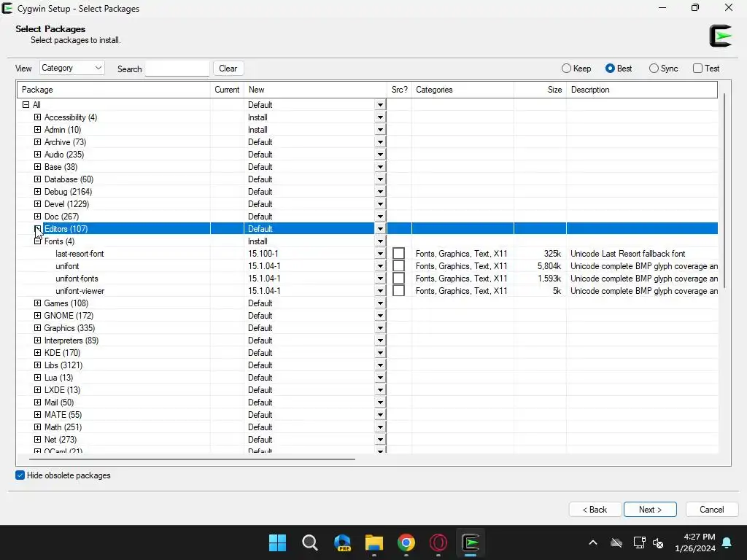Expand the Math (251) category
This screenshot has width=747, height=560.
(x=38, y=427)
